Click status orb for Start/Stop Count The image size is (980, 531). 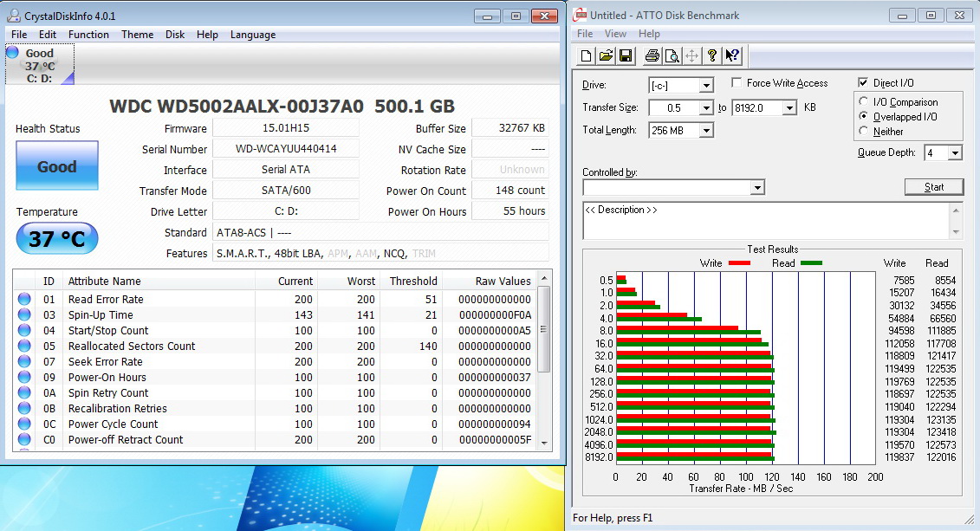pos(24,331)
